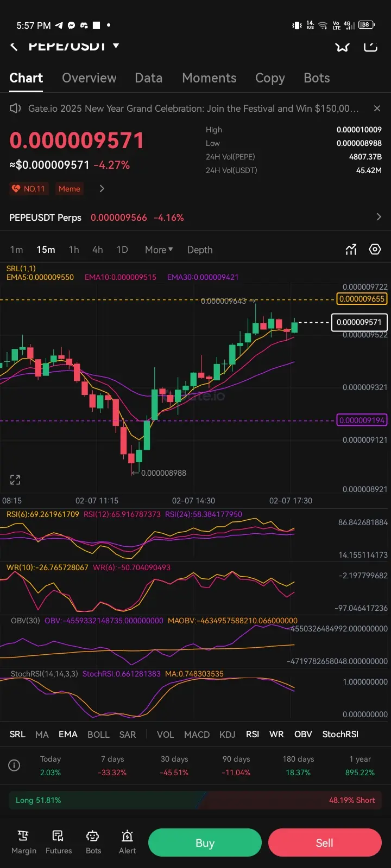Tap the announcement speaker icon

tap(15, 108)
